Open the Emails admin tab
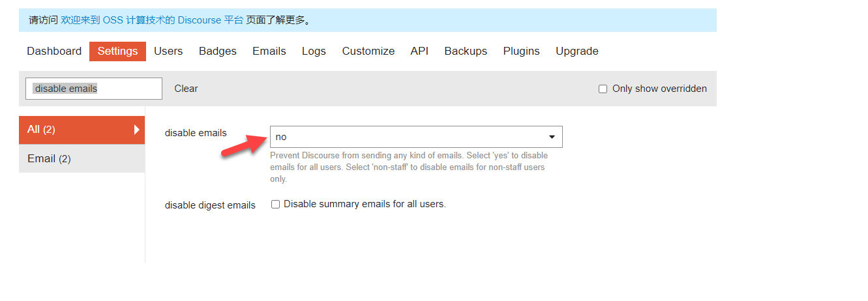This screenshot has height=301, width=868. 269,51
